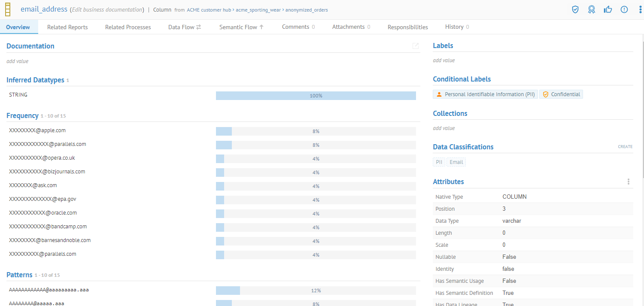Open anonymized_orders breadcrumb link
This screenshot has height=306, width=644.
click(x=307, y=10)
